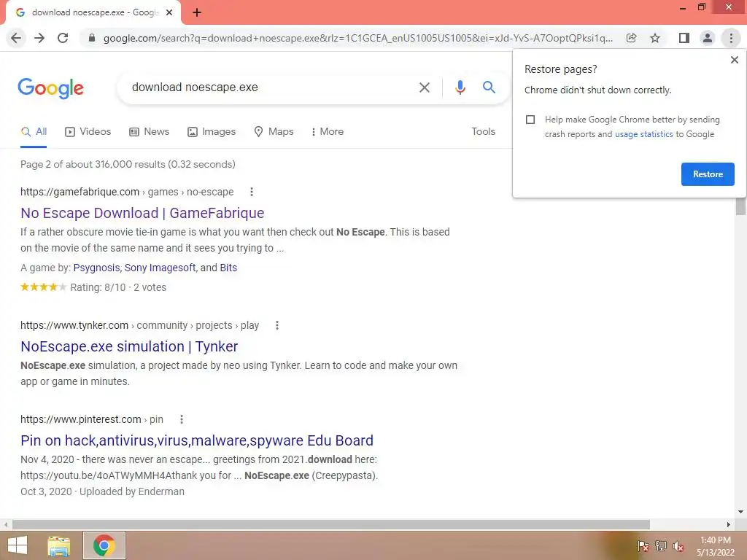The height and width of the screenshot is (560, 747).
Task: Click the pinterest.com URL breadcrumb
Action: [x=91, y=419]
